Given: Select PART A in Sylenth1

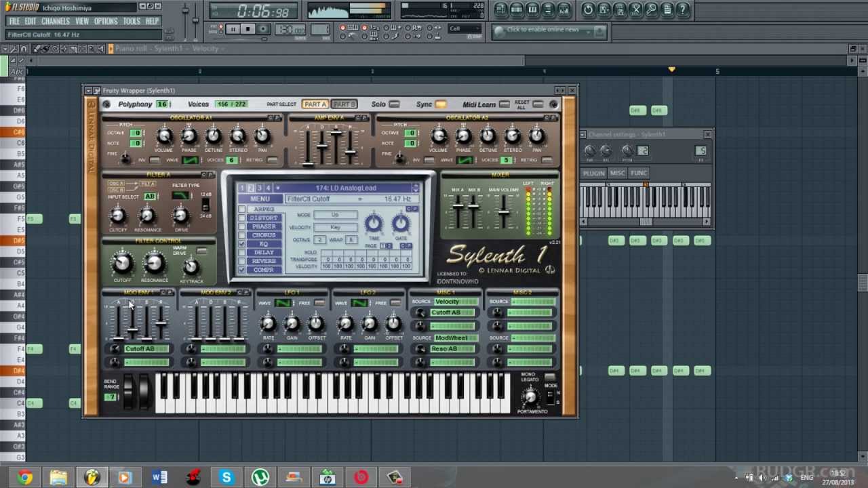Looking at the screenshot, I should click(x=315, y=104).
